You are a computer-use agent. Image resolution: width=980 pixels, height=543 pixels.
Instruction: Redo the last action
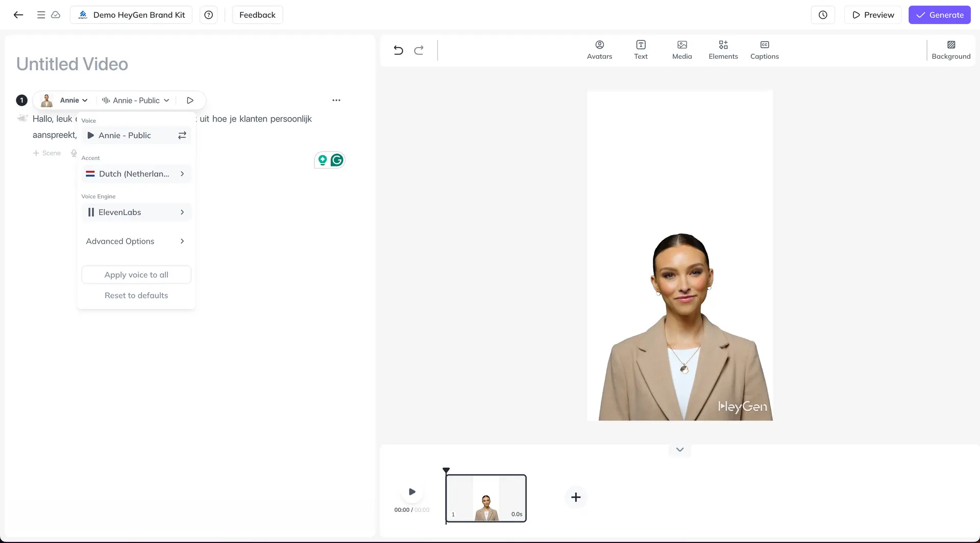tap(419, 50)
